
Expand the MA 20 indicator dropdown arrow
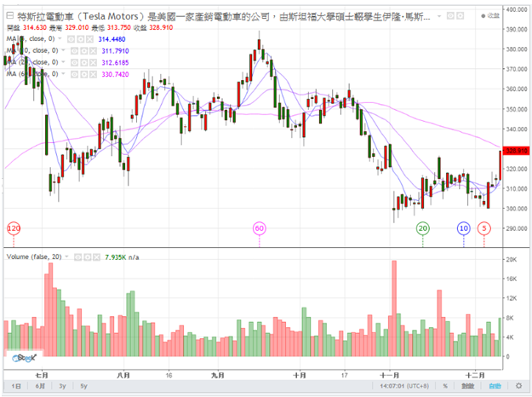click(x=64, y=62)
